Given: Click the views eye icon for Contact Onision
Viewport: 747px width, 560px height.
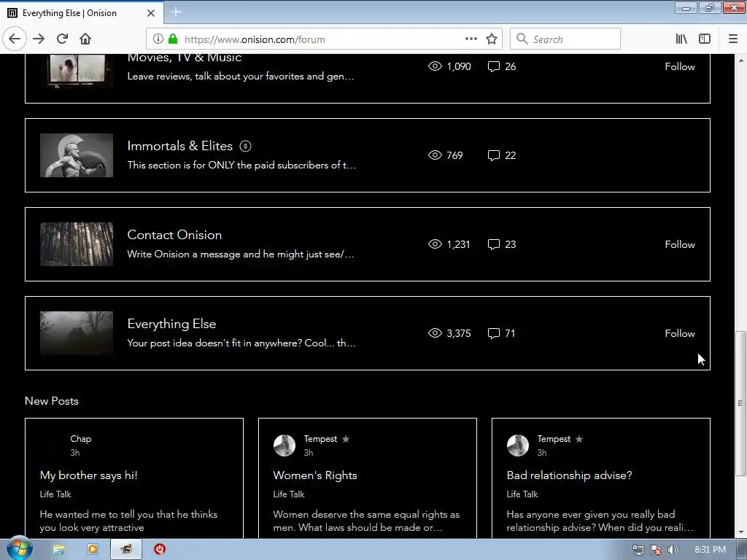Looking at the screenshot, I should click(x=435, y=244).
